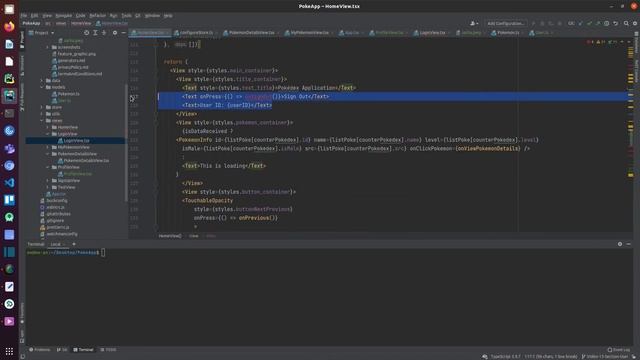This screenshot has width=640, height=360.
Task: Show Applications grid in the dock
Action: coord(9,351)
